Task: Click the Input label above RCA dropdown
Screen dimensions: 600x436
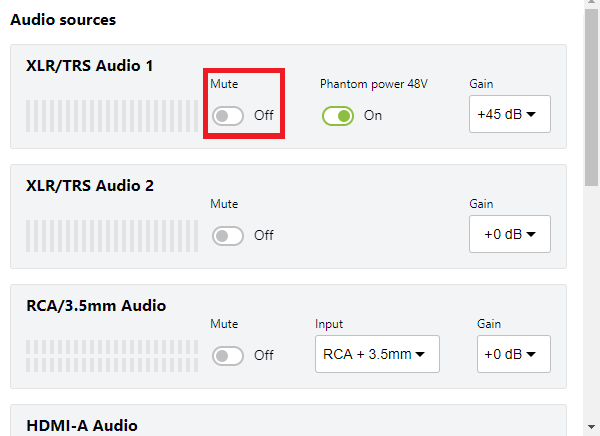Action: [x=329, y=324]
